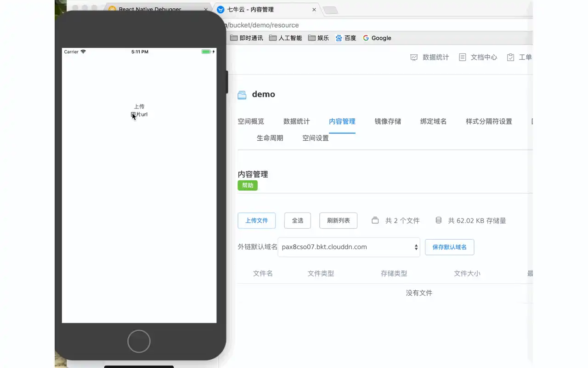Open the 样式分隔符设置 tab
The width and height of the screenshot is (588, 368).
click(x=489, y=121)
